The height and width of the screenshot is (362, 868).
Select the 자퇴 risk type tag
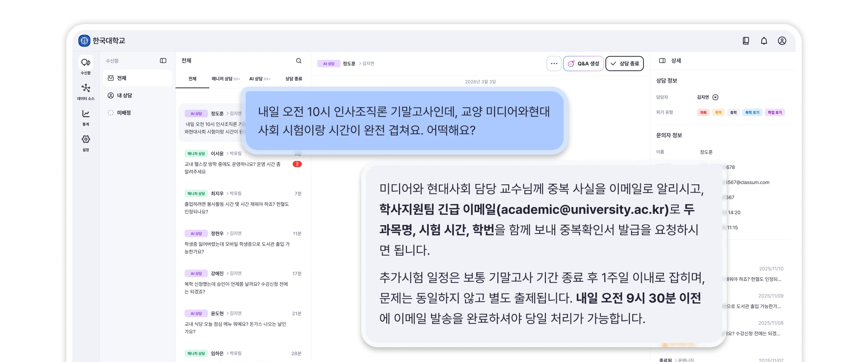click(x=703, y=112)
